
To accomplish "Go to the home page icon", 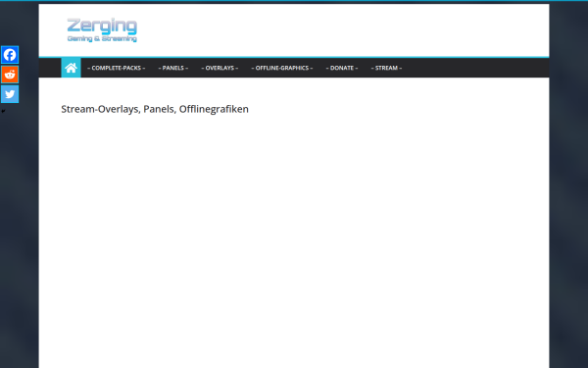I will [71, 68].
